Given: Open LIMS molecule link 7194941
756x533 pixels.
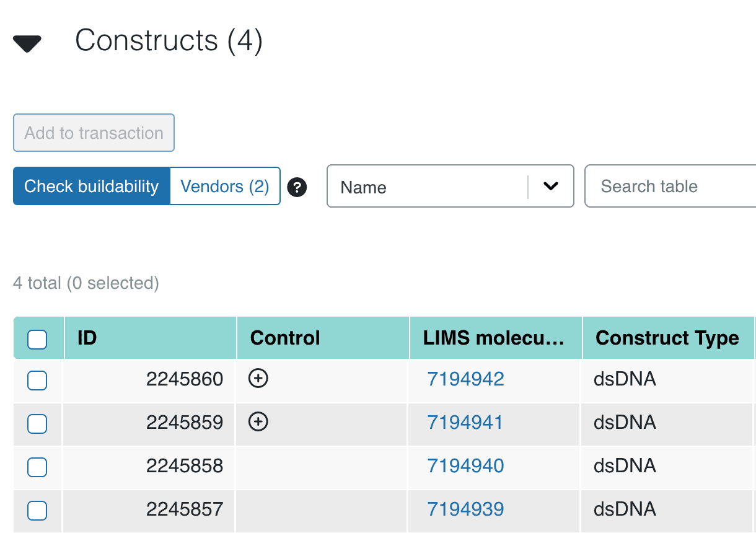Looking at the screenshot, I should (465, 422).
